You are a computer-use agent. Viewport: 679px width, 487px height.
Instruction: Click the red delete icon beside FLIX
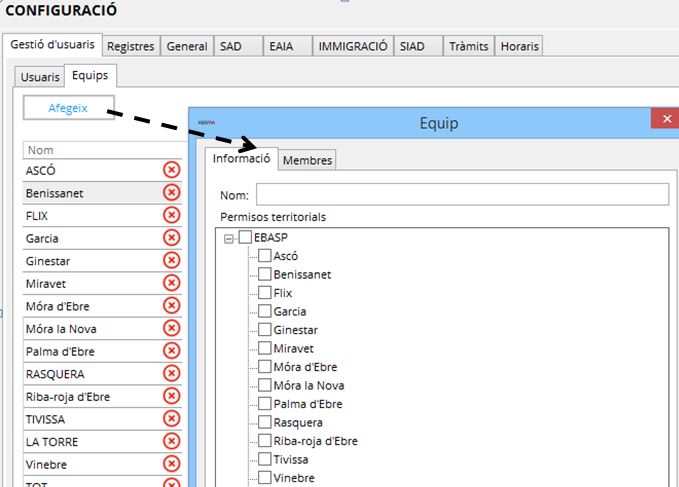click(x=171, y=215)
